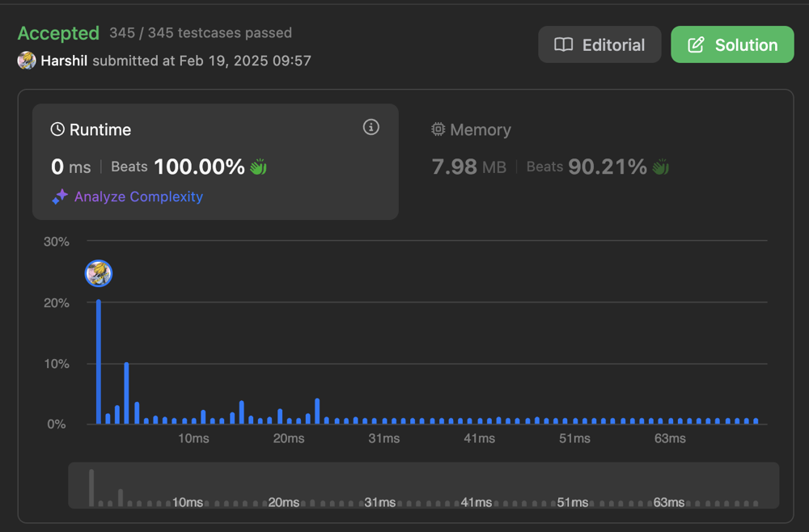
Task: Click the Memory chip icon
Action: [438, 129]
